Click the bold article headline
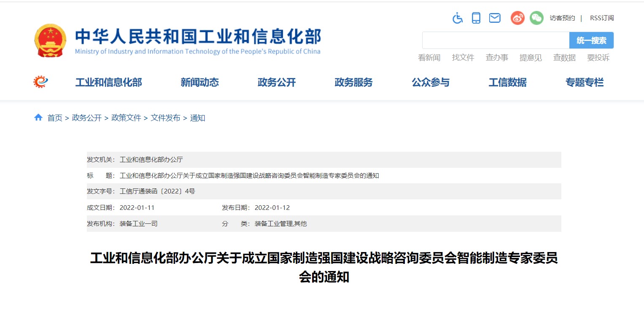Screen dimensions: 644x314 point(324,268)
